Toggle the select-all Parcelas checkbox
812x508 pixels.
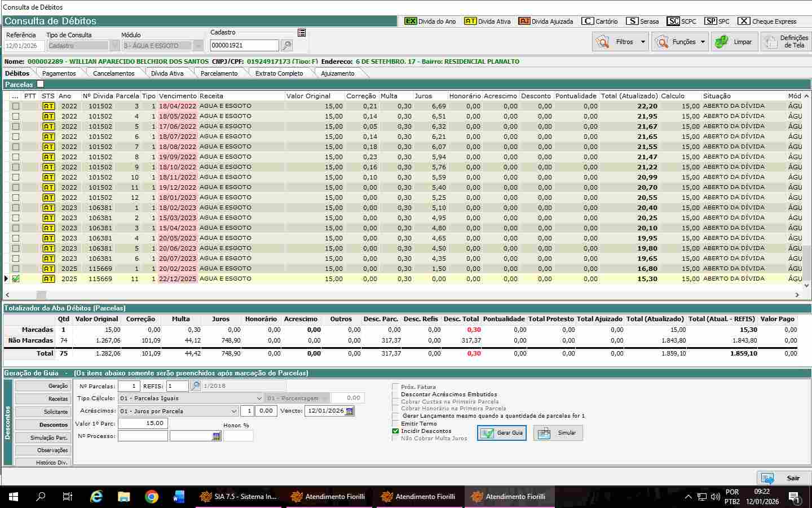tap(40, 84)
